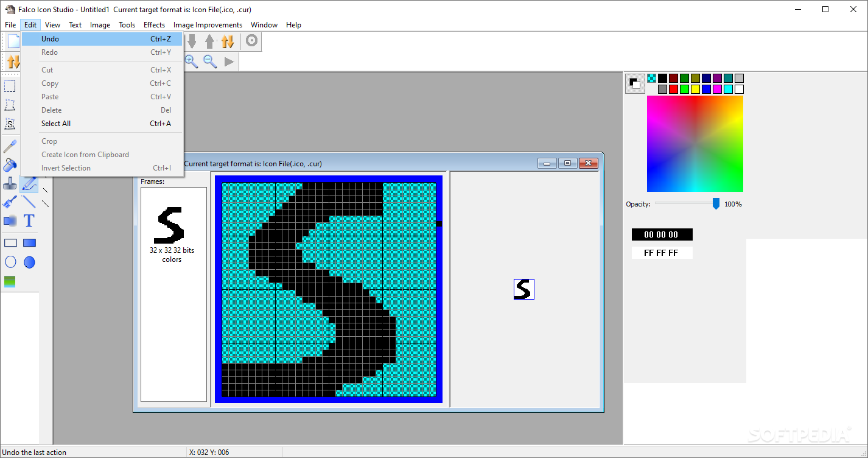Open the Image menu
The height and width of the screenshot is (458, 868).
point(100,25)
